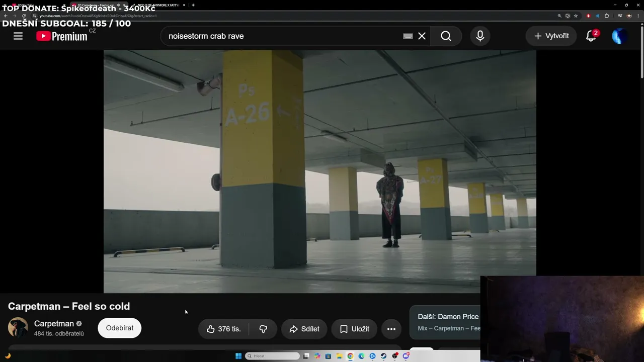Like the video showing 376 tis.
This screenshot has width=644, height=362.
click(224, 329)
